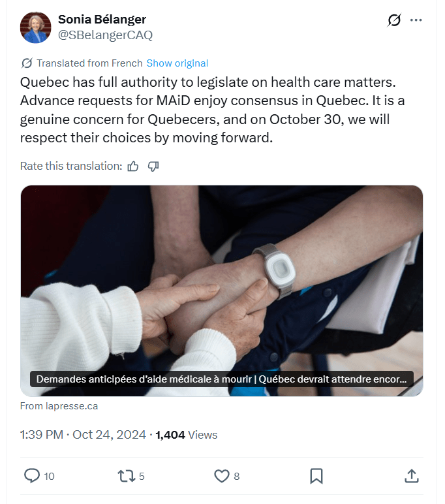Click Show original to view French text
The height and width of the screenshot is (504, 445).
(x=177, y=63)
